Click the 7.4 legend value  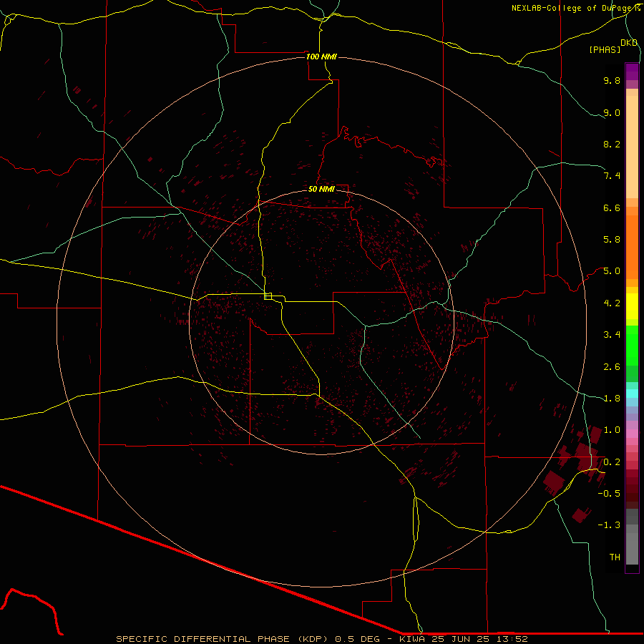coord(612,176)
